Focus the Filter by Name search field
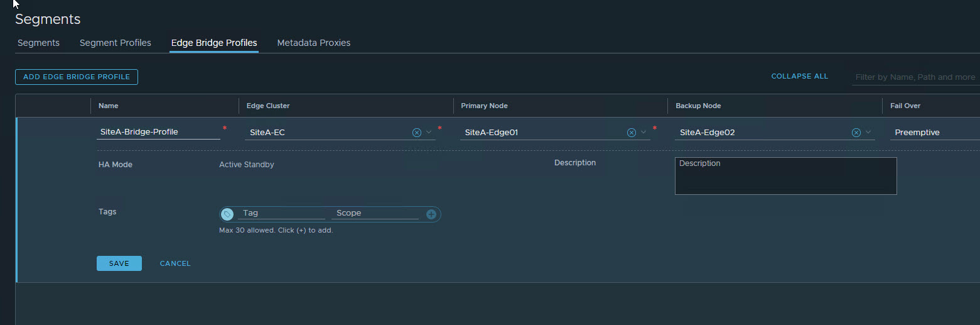The image size is (980, 325). pyautogui.click(x=915, y=77)
